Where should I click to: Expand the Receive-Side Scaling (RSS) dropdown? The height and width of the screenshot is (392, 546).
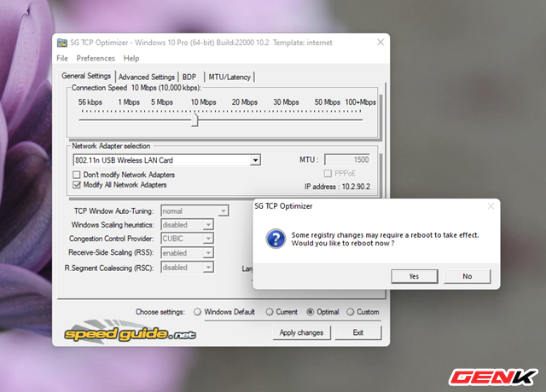208,253
